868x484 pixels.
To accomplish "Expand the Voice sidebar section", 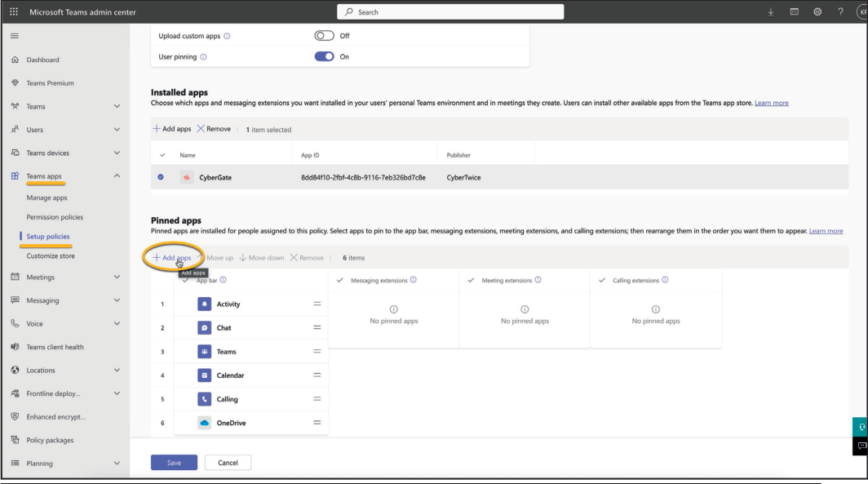I will click(117, 323).
